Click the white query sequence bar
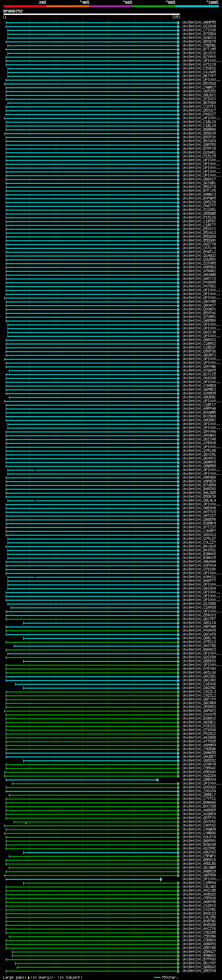Viewport: 222px width, 980px height. pyautogui.click(x=92, y=14)
